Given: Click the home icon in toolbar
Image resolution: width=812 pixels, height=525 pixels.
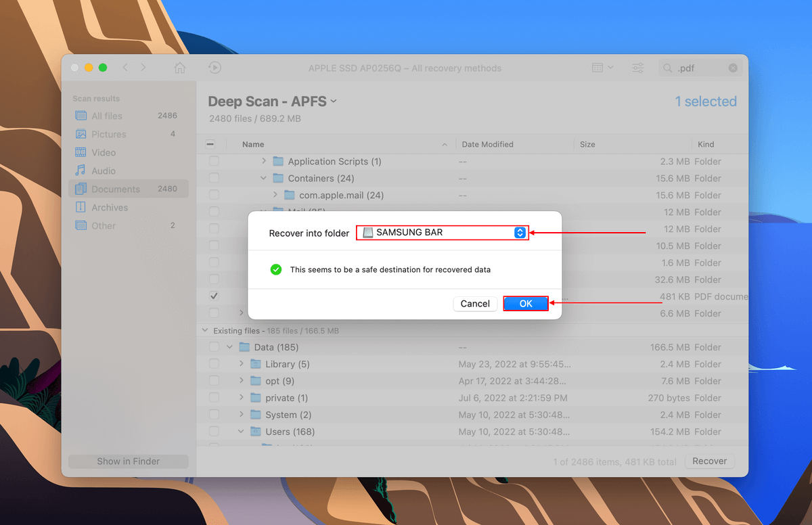Looking at the screenshot, I should click(x=180, y=68).
